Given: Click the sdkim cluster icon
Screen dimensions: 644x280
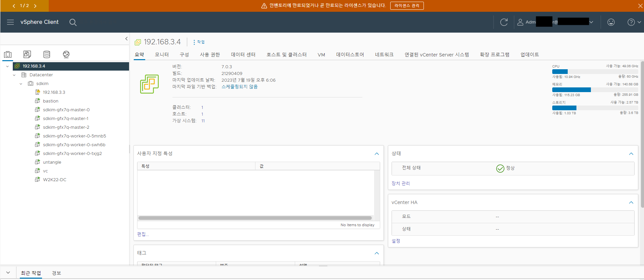Looking at the screenshot, I should click(x=31, y=83).
